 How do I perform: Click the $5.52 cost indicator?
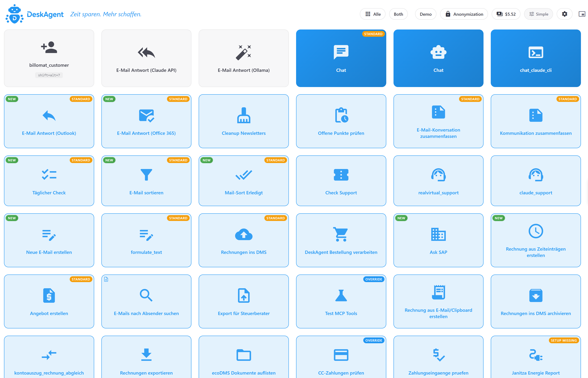pyautogui.click(x=506, y=14)
